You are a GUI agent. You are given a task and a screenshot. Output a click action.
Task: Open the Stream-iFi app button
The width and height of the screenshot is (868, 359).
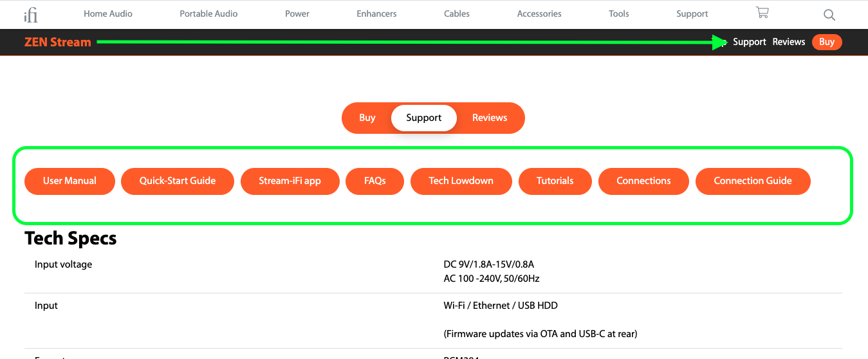click(x=290, y=181)
